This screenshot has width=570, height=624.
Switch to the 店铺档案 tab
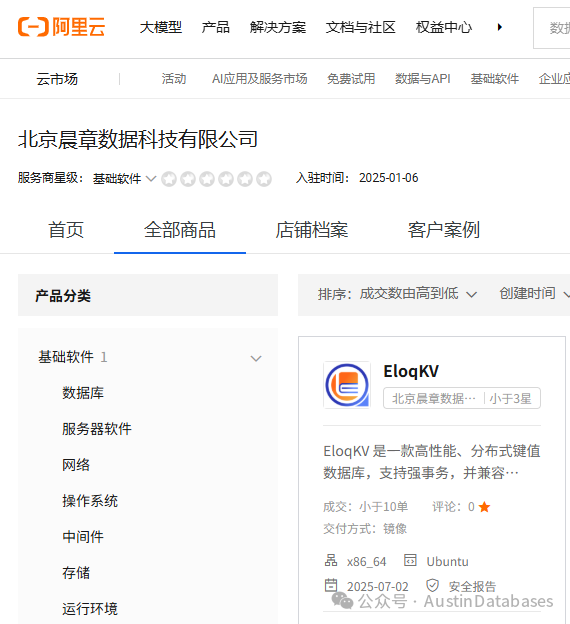tap(312, 230)
